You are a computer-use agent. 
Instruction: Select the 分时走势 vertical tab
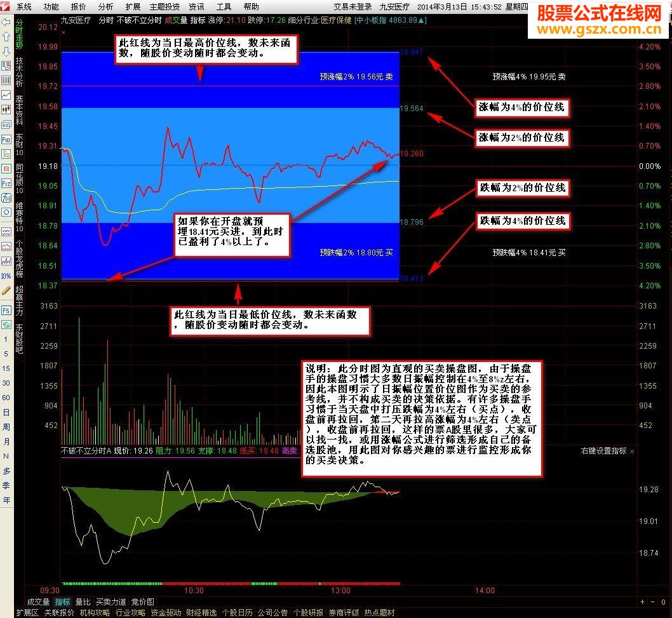tap(19, 34)
